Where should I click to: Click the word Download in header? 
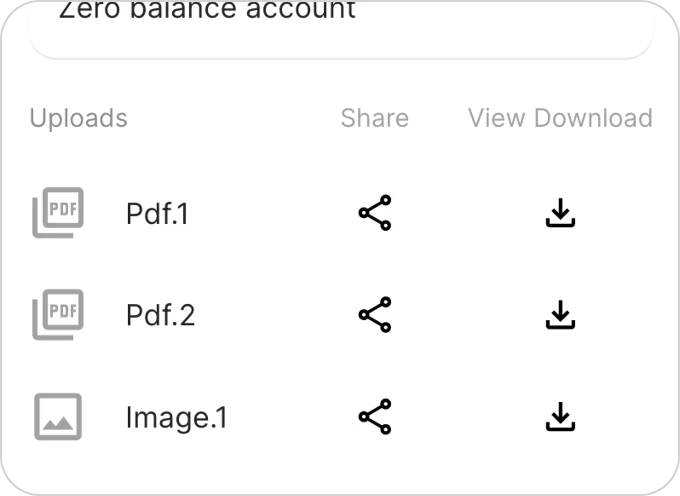(x=593, y=118)
